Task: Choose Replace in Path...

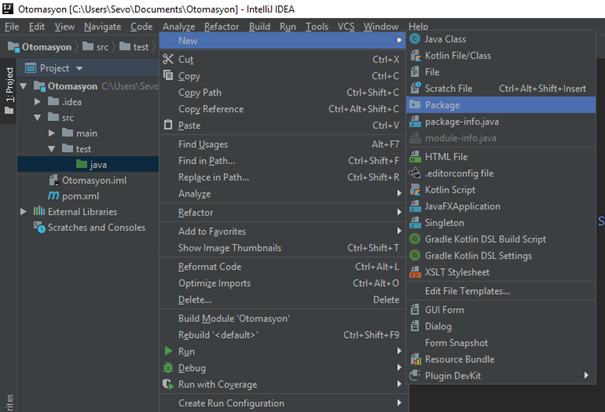Action: (x=282, y=177)
